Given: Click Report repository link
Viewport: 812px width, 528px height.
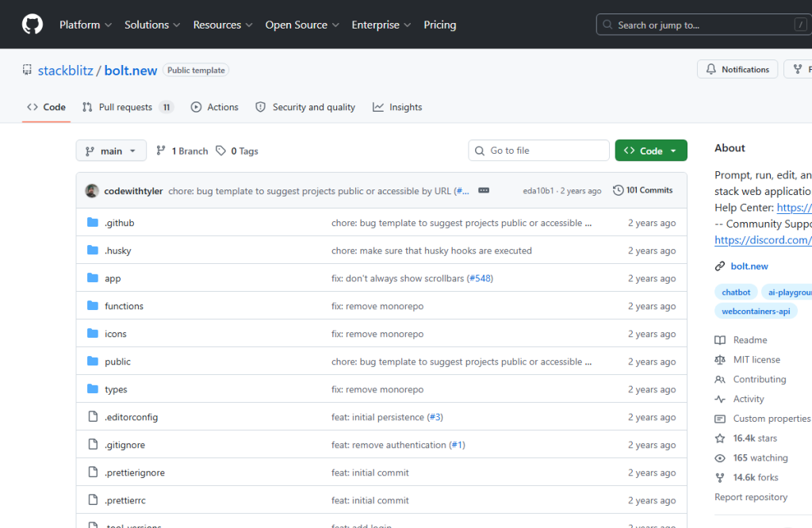Looking at the screenshot, I should tap(751, 497).
